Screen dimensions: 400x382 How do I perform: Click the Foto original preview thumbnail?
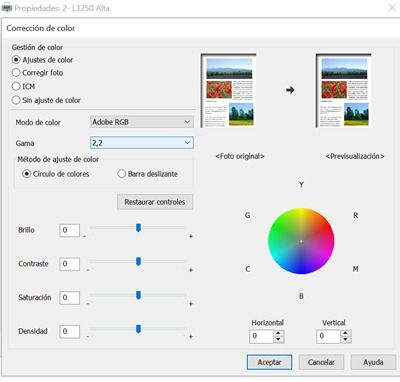point(228,91)
